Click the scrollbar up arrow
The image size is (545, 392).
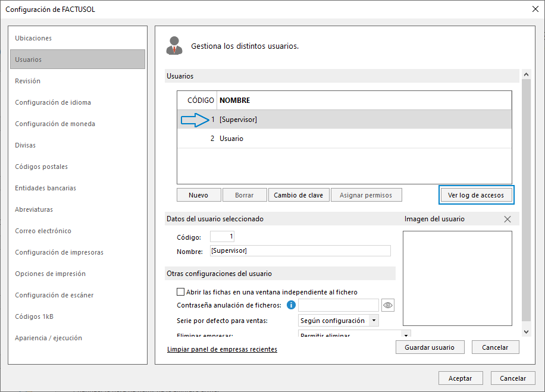(x=526, y=74)
